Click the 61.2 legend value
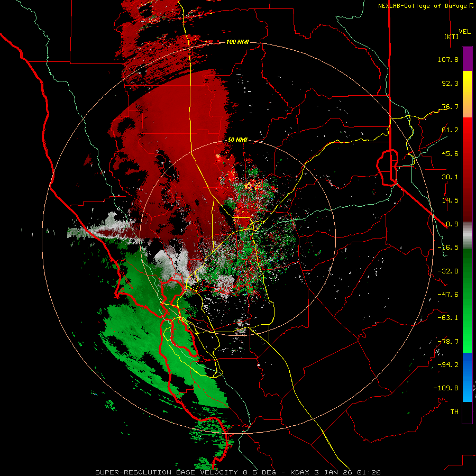This screenshot has width=476, height=476. (450, 130)
